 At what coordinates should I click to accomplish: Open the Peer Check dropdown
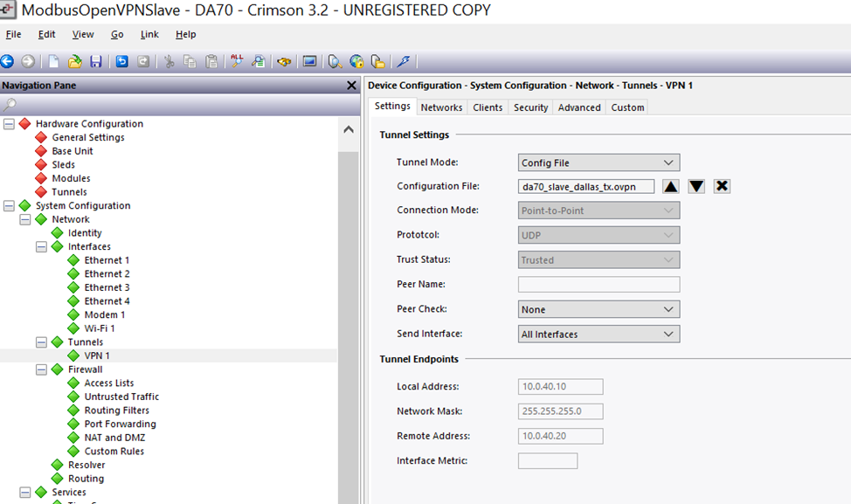pyautogui.click(x=598, y=309)
